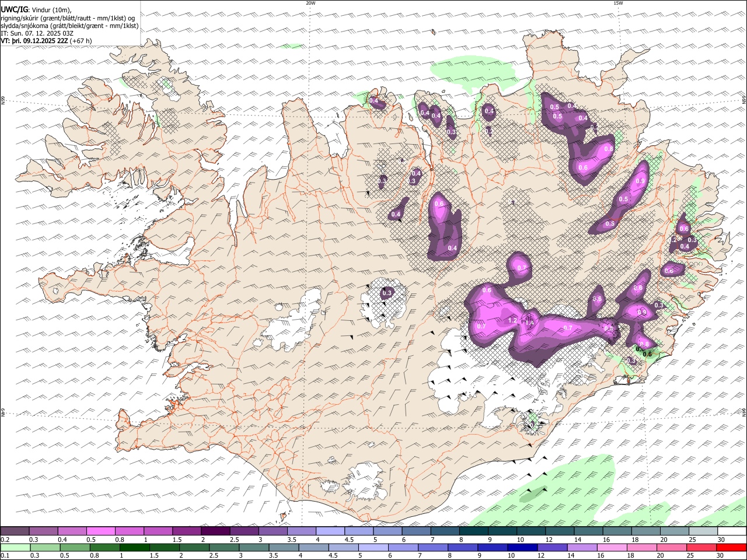Pick the light pink 16 swatch in rain scale
Screen dimensions: 747x560
(x=612, y=548)
